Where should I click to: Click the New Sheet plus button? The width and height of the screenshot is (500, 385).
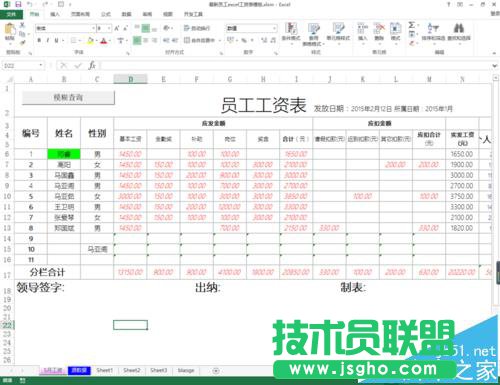[216, 370]
